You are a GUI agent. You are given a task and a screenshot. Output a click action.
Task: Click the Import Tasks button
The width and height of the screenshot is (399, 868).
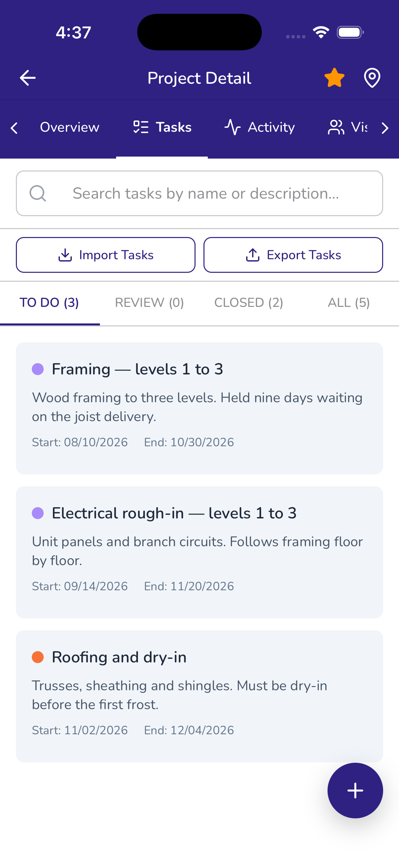[x=106, y=255]
